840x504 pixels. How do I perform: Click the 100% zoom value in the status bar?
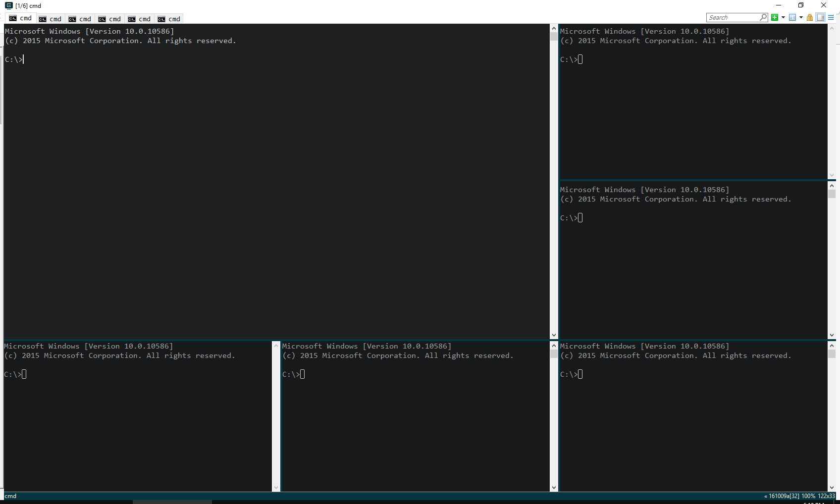pos(808,496)
